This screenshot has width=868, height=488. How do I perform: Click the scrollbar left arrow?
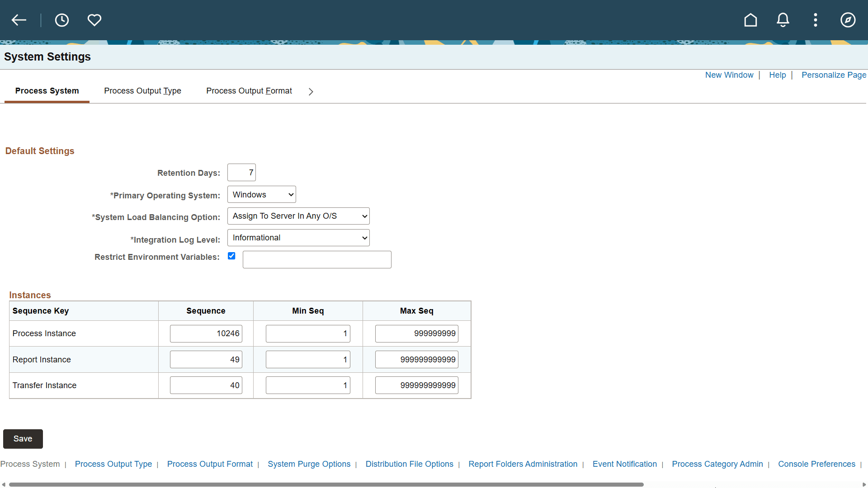pyautogui.click(x=4, y=484)
